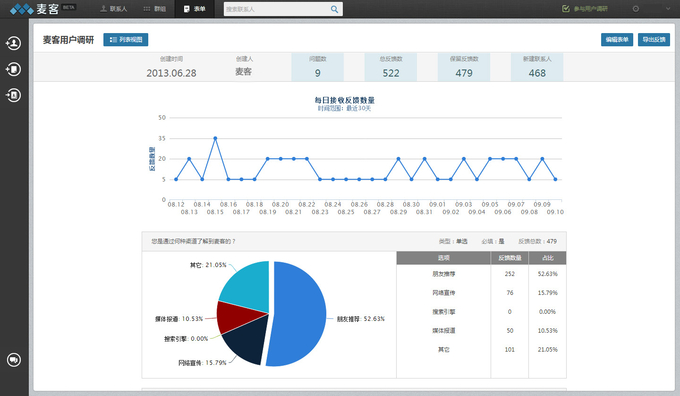Switch to 列表视图 list view
This screenshot has height=396, width=680.
click(x=126, y=39)
